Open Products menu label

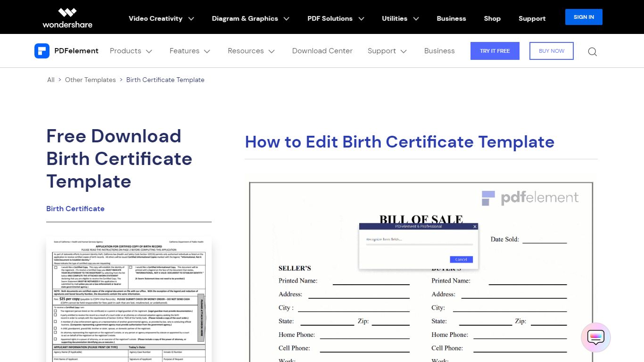(125, 51)
